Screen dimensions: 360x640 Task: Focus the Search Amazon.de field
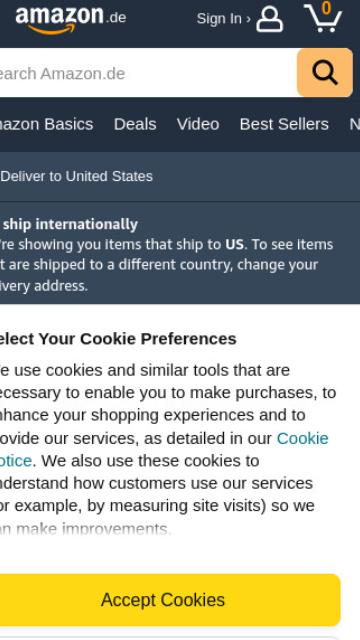click(149, 73)
